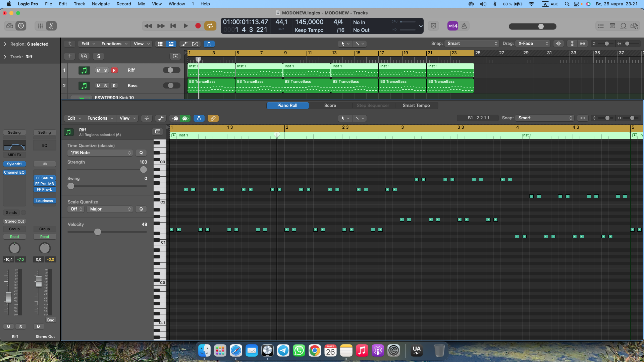Click the Record button in transport
This screenshot has width=644, height=362.
pyautogui.click(x=198, y=26)
